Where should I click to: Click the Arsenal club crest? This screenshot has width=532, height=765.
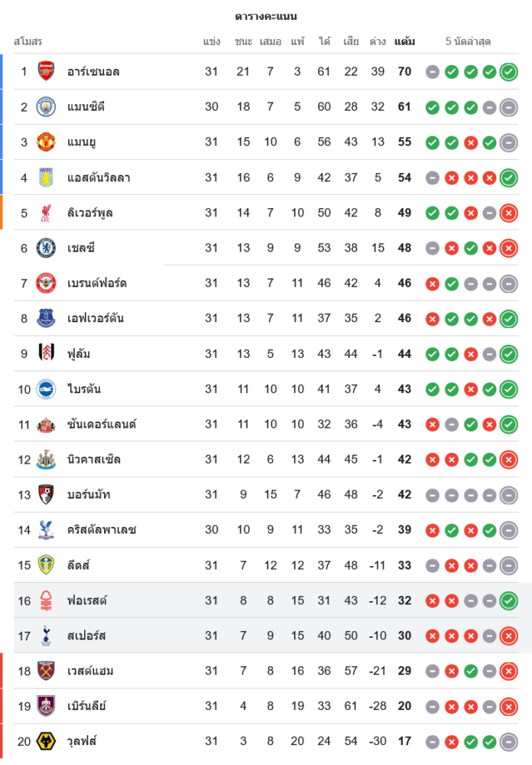tap(47, 71)
